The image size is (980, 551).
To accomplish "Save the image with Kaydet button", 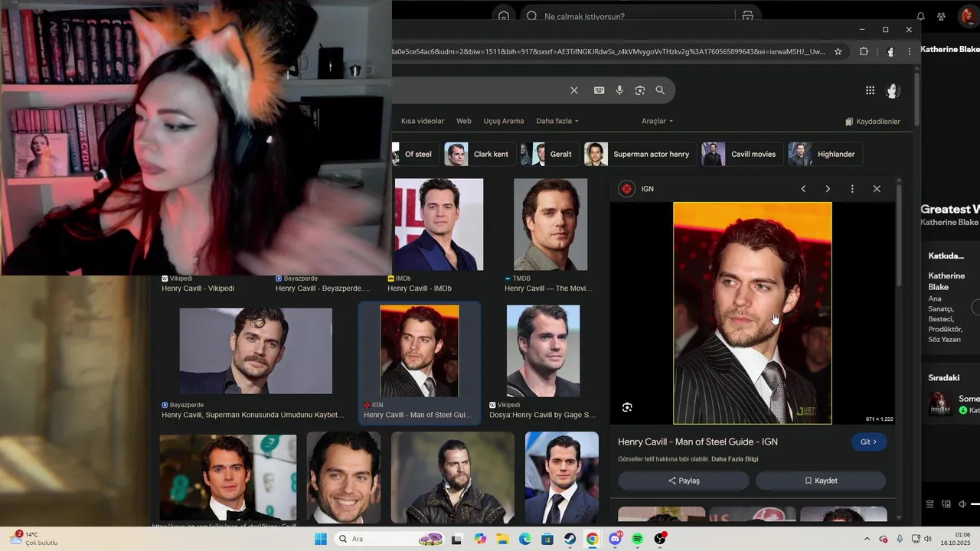I will [821, 481].
